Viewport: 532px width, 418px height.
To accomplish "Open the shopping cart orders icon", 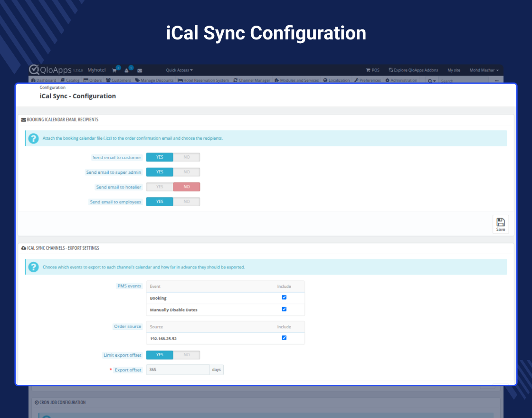I will click(114, 70).
